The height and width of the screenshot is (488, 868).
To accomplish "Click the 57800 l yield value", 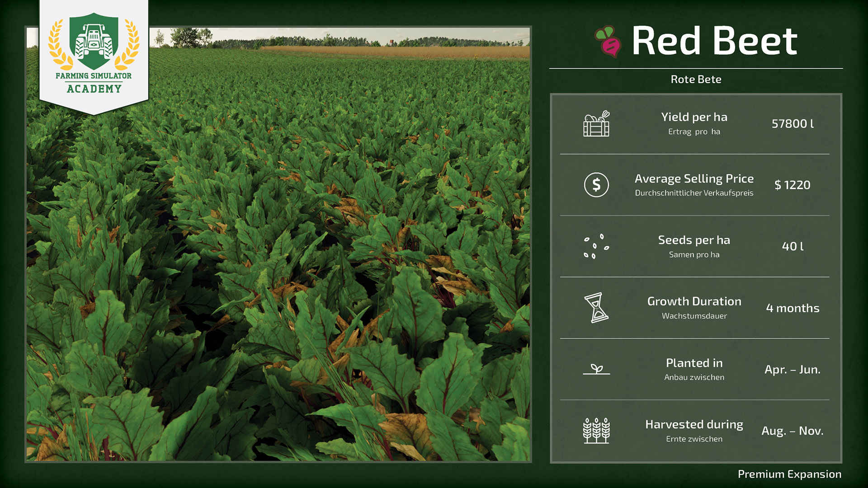I will click(793, 124).
